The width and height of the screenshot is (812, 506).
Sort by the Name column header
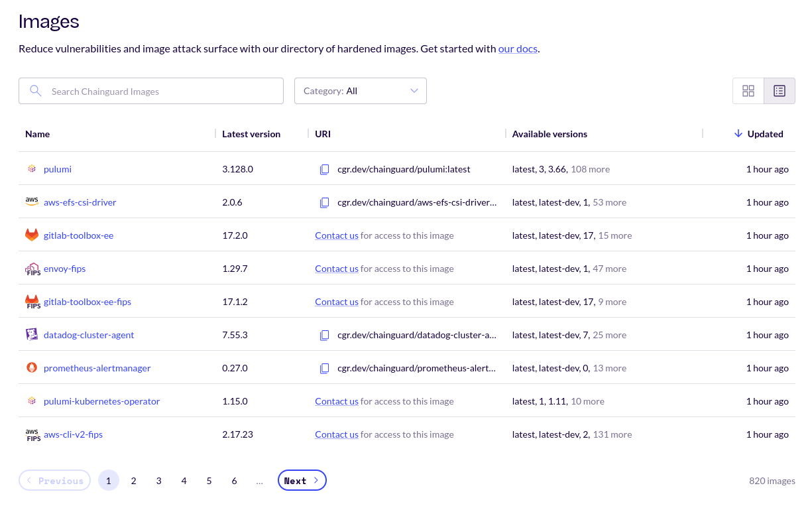coord(38,134)
